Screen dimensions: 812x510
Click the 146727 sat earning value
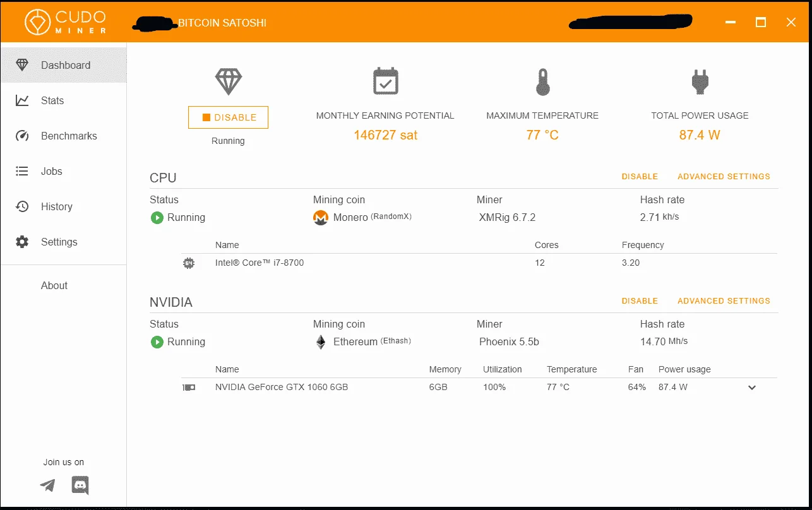coord(385,135)
